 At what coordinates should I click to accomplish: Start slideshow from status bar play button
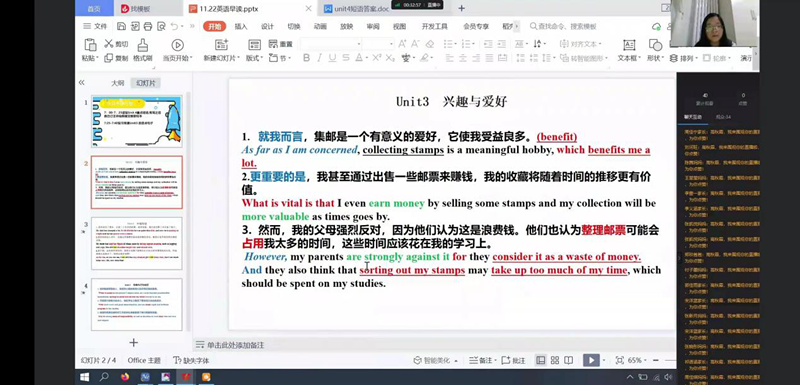pos(591,361)
